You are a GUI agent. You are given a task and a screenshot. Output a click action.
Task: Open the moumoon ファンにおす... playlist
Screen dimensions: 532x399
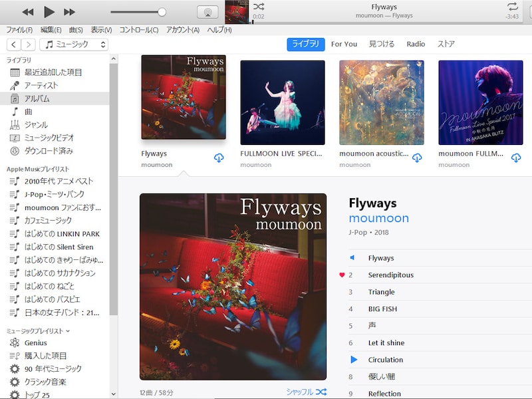[55, 207]
